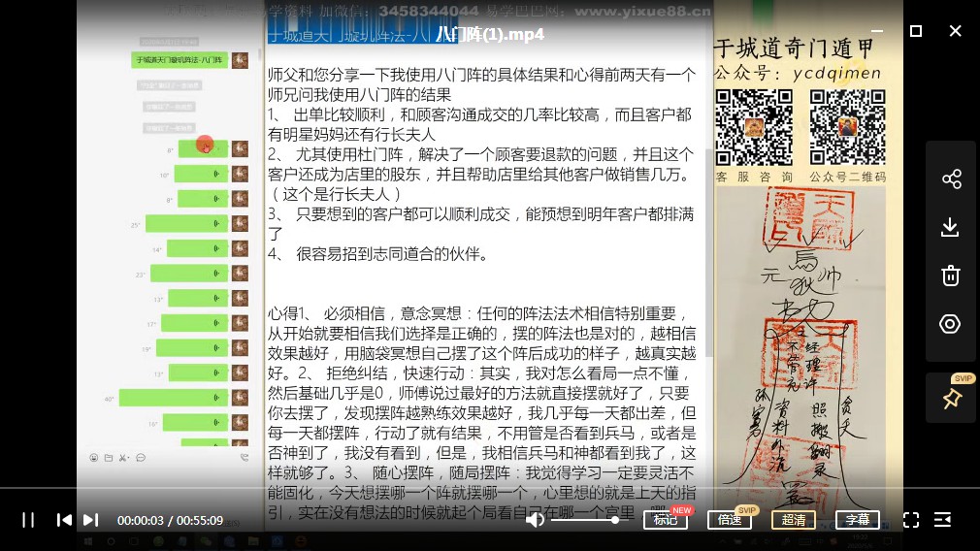The image size is (980, 551).
Task: Adjust the volume slider handle
Action: point(615,520)
